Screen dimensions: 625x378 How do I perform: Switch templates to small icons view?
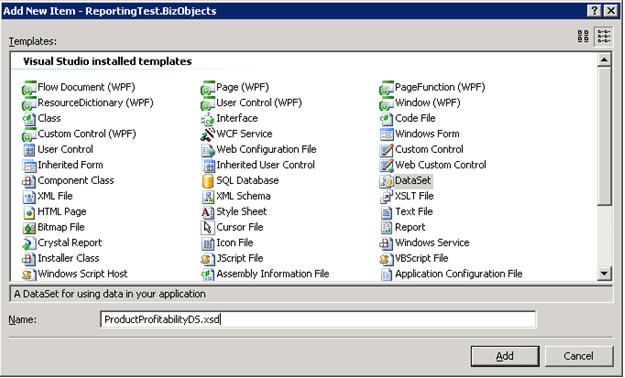tap(603, 36)
